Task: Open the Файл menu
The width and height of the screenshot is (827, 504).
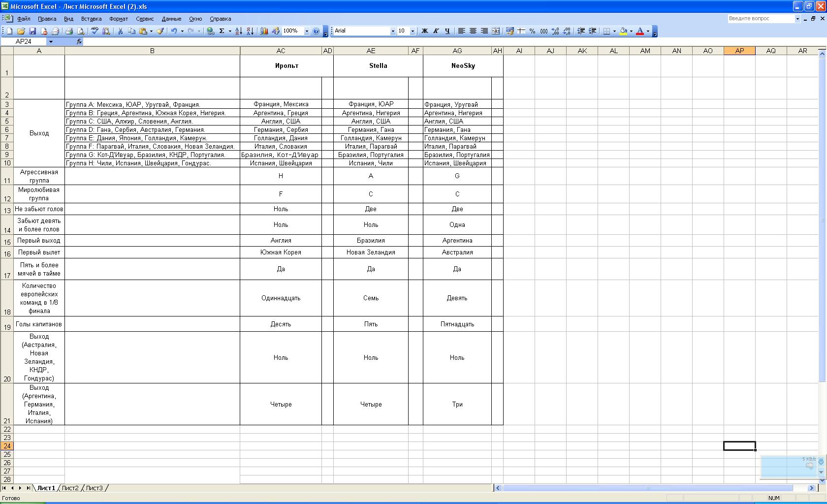Action: (24, 19)
